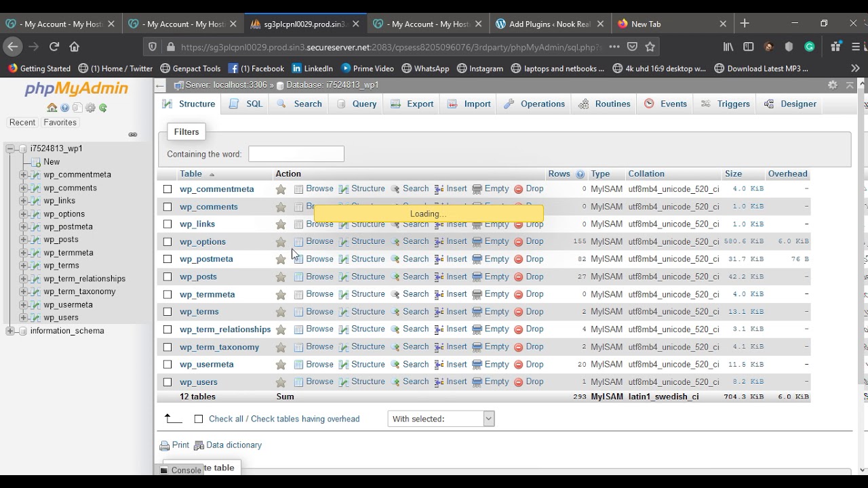Open phpMyAdmin documentation question-mark icon

[65, 108]
